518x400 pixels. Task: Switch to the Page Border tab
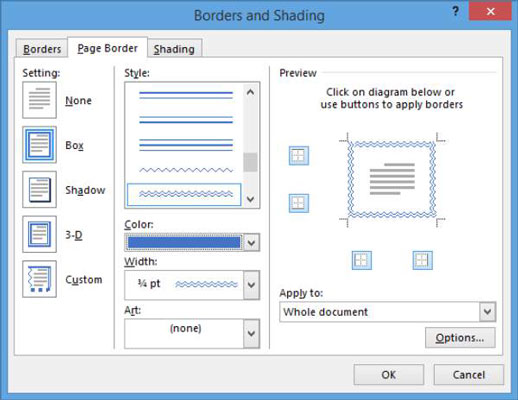[x=108, y=48]
